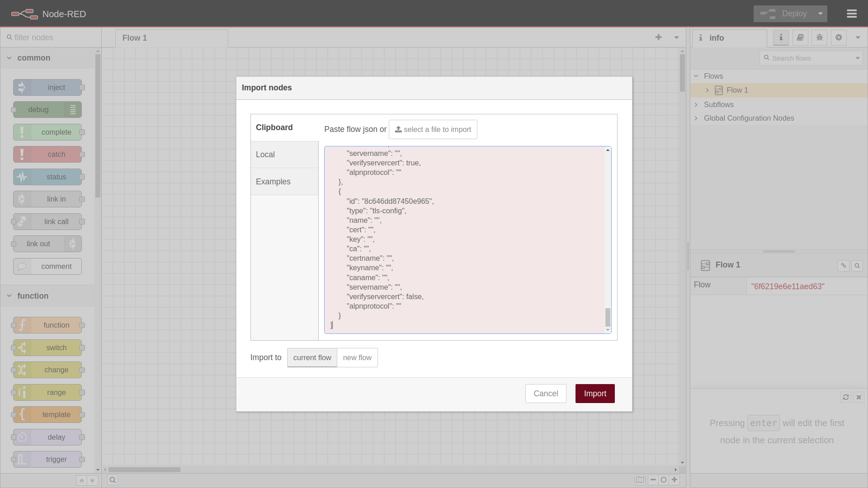This screenshot has width=868, height=488.
Task: Switch to the Flow 1 workspace tab
Action: click(172, 38)
